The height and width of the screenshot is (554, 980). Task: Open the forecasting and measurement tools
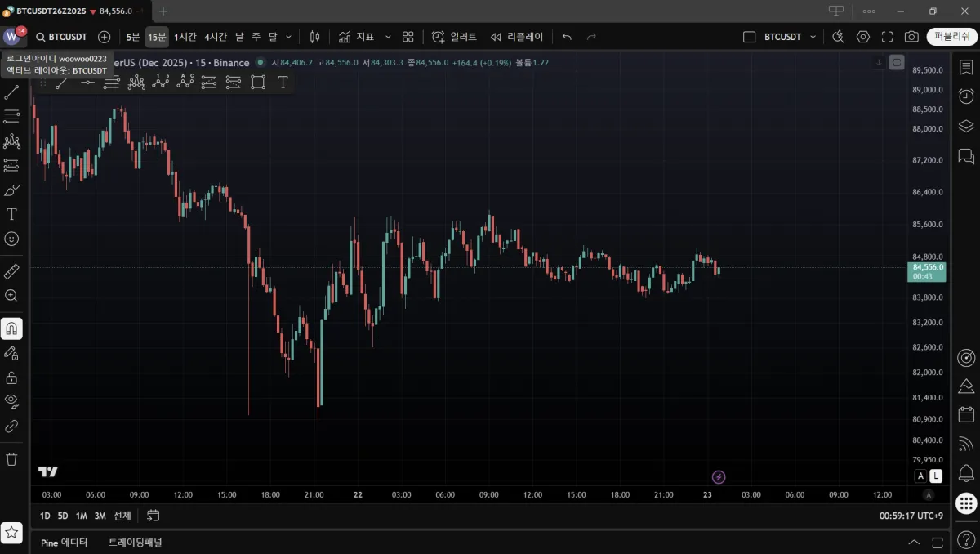click(11, 166)
